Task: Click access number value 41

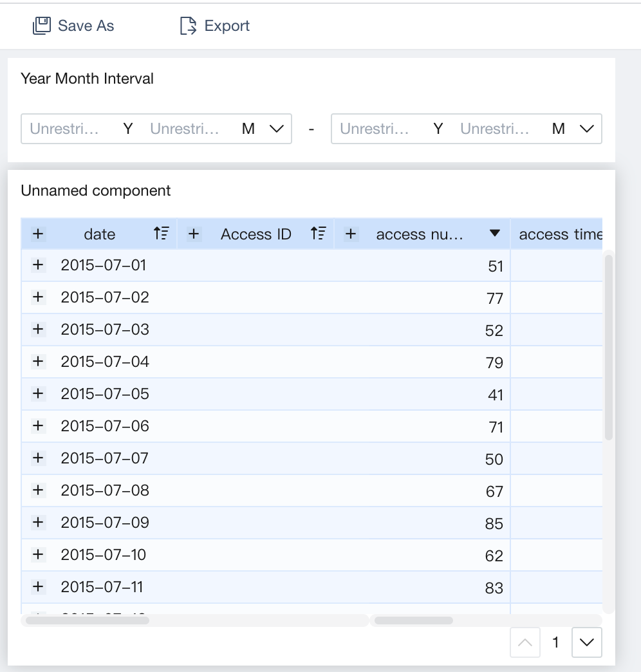Action: point(496,395)
